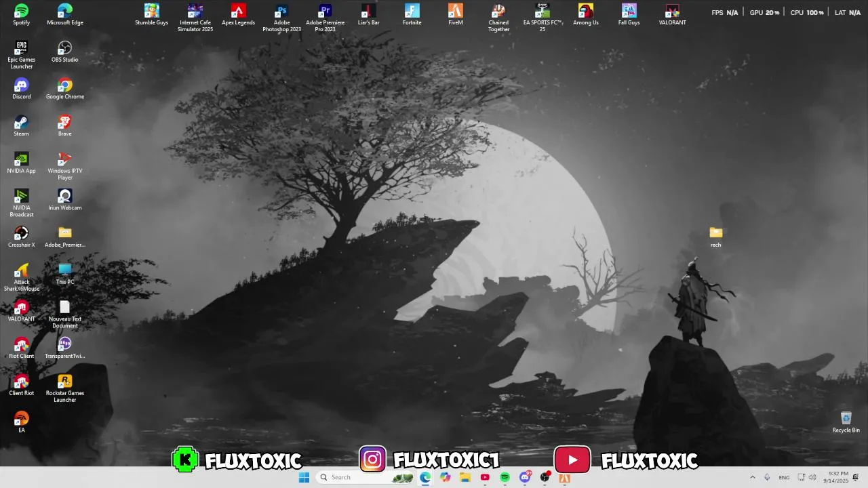Select the Fall Guys shortcut
The height and width of the screenshot is (488, 868).
point(629,15)
